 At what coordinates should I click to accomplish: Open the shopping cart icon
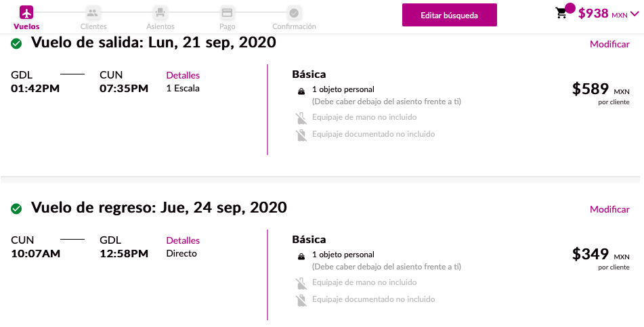point(561,13)
